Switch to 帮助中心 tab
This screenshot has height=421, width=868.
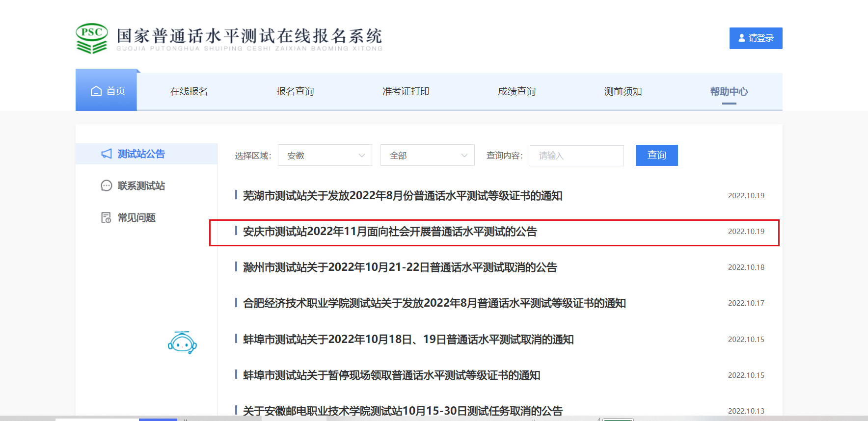[729, 92]
